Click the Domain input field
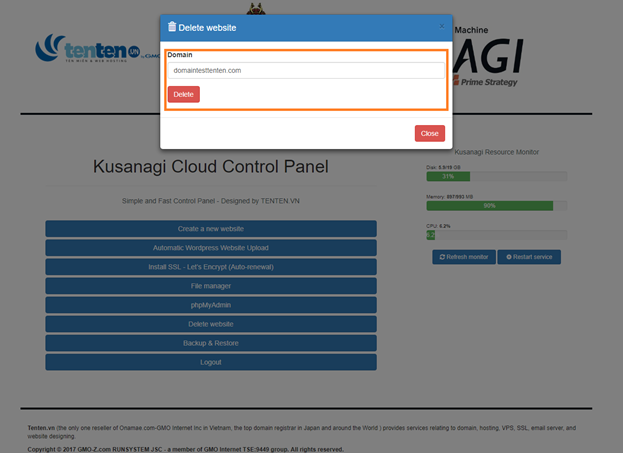Image resolution: width=623 pixels, height=453 pixels. [x=306, y=70]
